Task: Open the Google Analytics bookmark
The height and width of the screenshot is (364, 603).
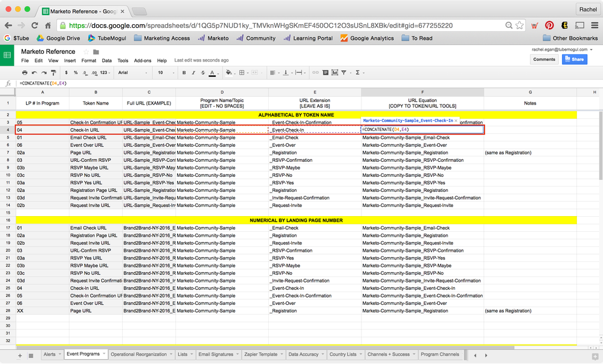Action: click(367, 38)
